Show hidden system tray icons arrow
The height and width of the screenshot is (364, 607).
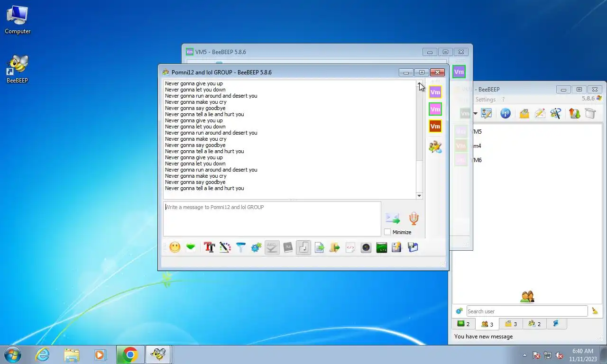click(x=524, y=355)
